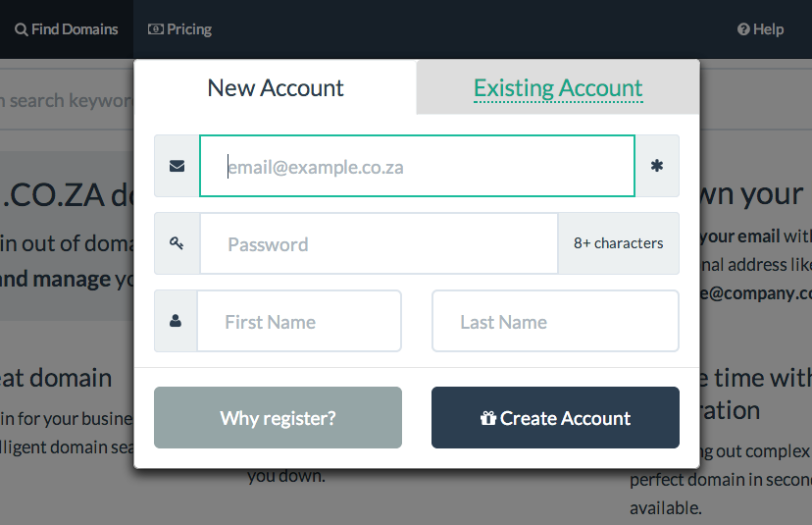Click the gift icon on Create Account

tap(488, 418)
